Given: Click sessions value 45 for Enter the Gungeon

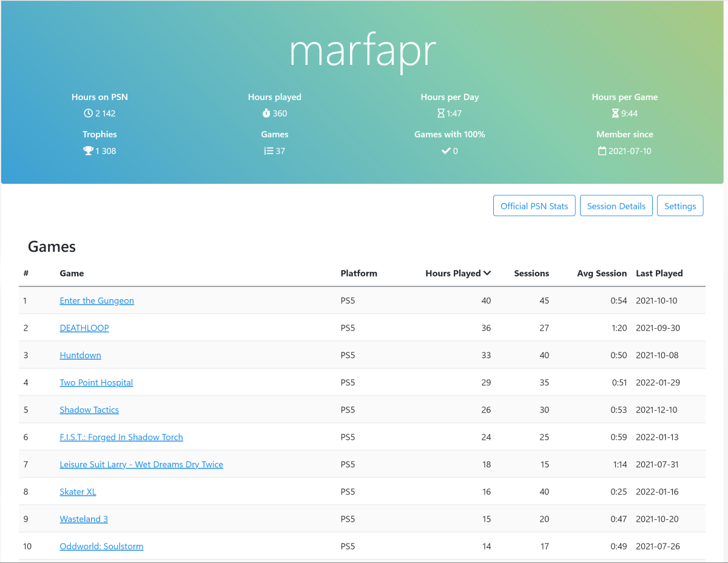Looking at the screenshot, I should coord(544,301).
